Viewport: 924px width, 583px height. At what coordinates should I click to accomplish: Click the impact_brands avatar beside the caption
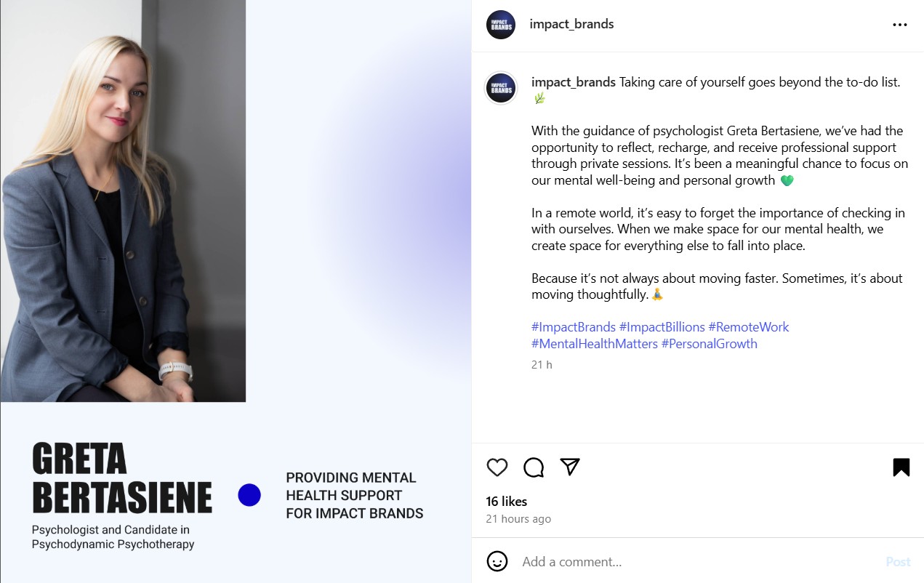click(x=501, y=88)
